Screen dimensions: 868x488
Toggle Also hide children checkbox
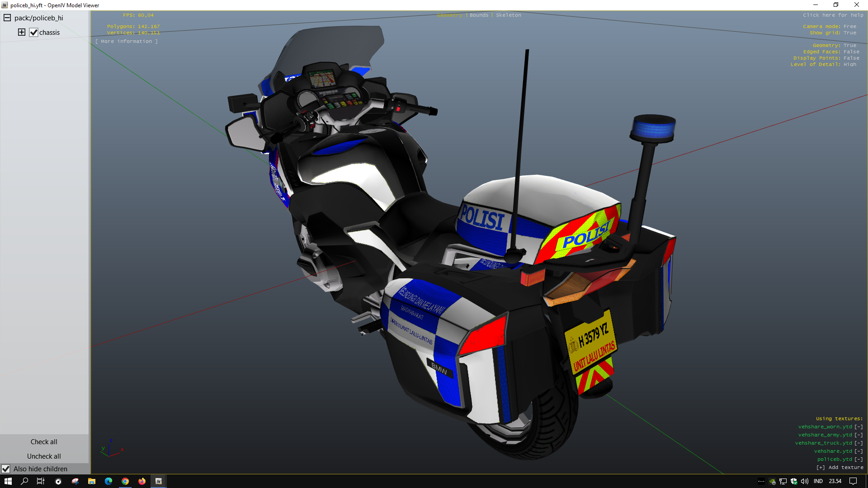(6, 469)
